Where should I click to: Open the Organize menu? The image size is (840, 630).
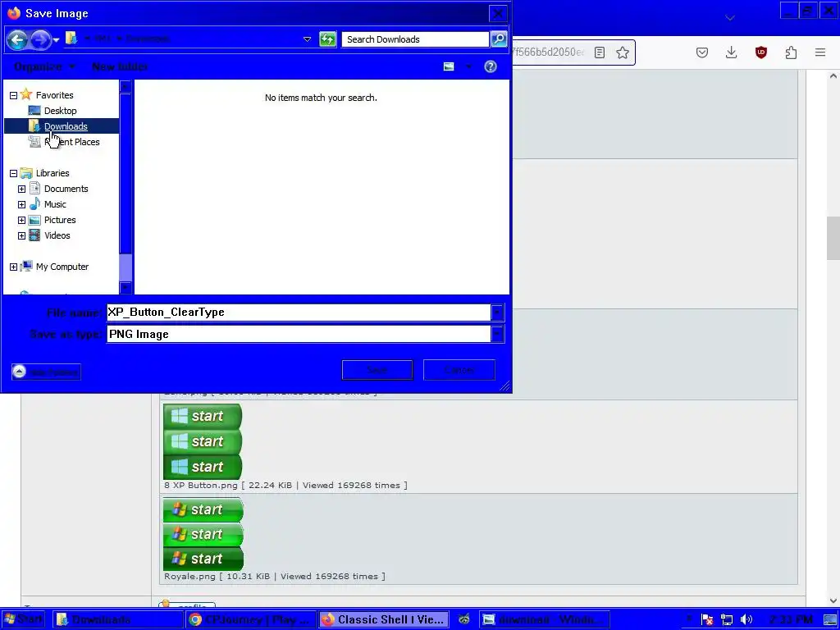coord(44,66)
